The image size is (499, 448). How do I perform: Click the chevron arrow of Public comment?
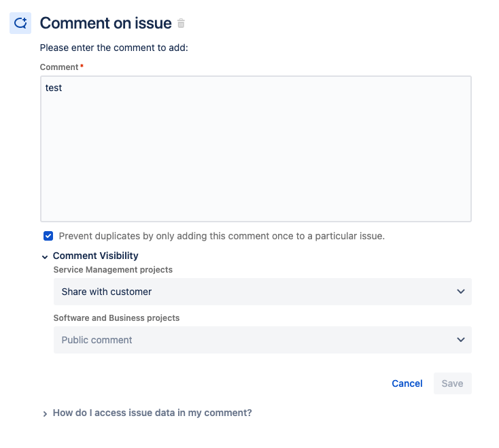click(460, 340)
